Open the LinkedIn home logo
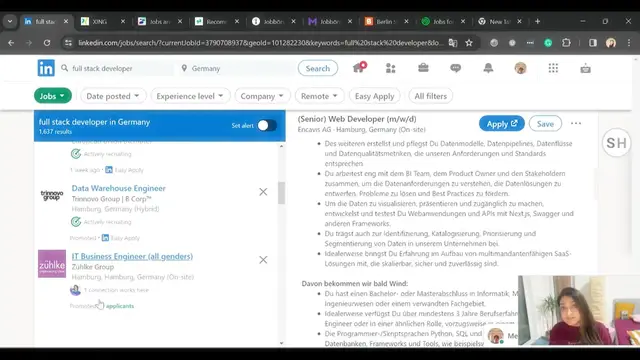 [46, 68]
